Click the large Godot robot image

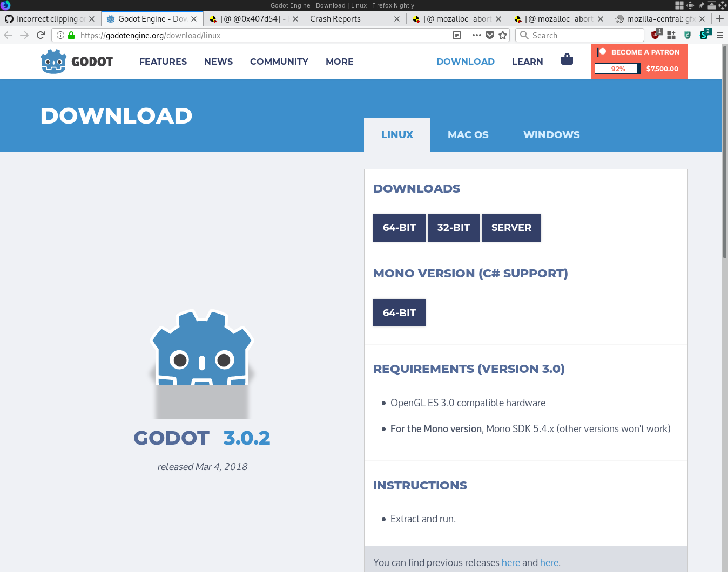click(202, 363)
